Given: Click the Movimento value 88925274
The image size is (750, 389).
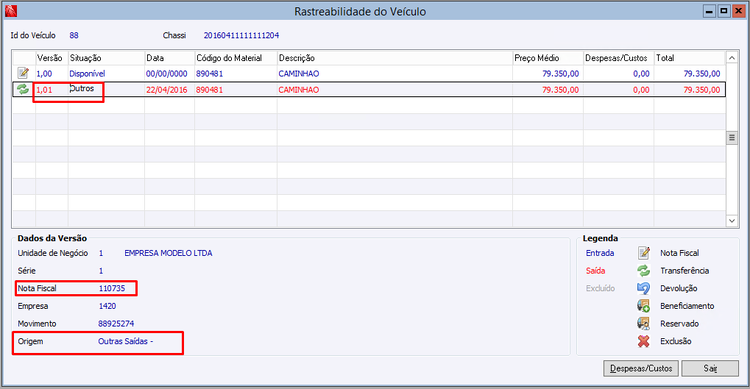Looking at the screenshot, I should [116, 323].
